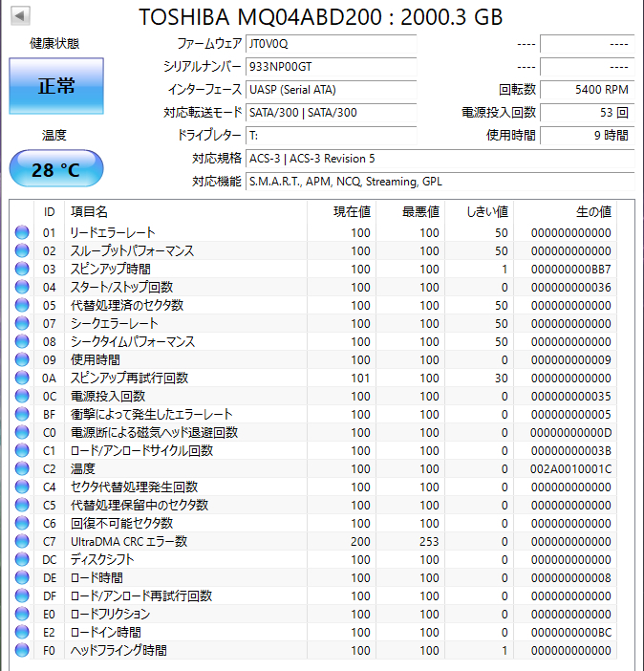Click the rotation rate field 5400 RPM

(587, 90)
